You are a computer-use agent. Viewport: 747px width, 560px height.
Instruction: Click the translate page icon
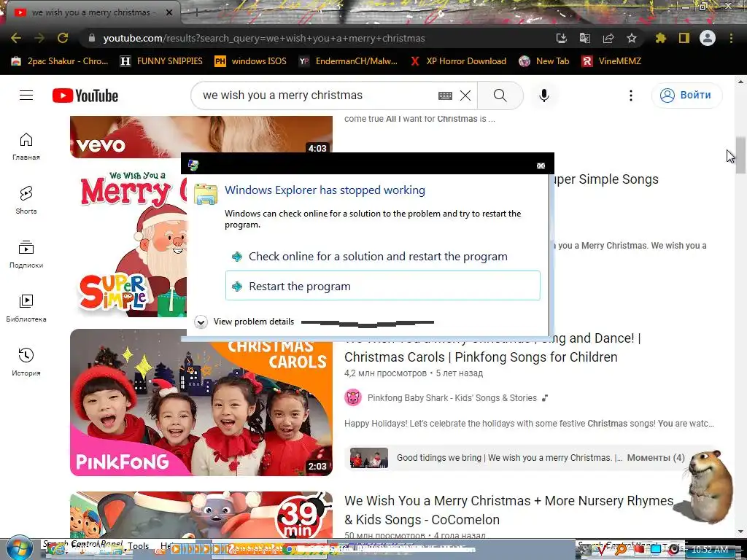[585, 38]
